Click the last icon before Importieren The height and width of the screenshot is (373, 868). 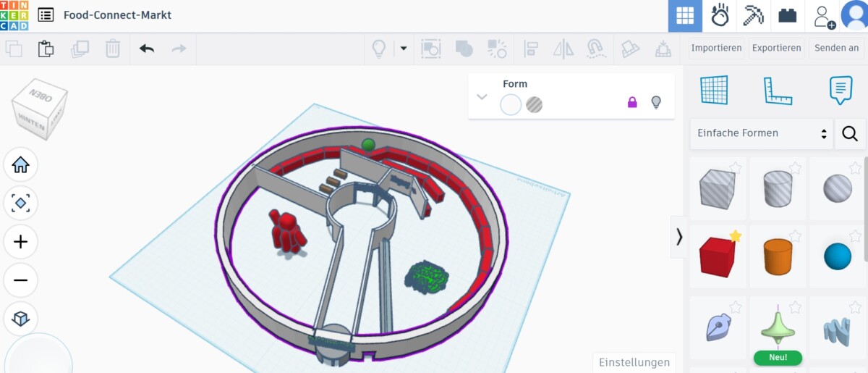[663, 49]
